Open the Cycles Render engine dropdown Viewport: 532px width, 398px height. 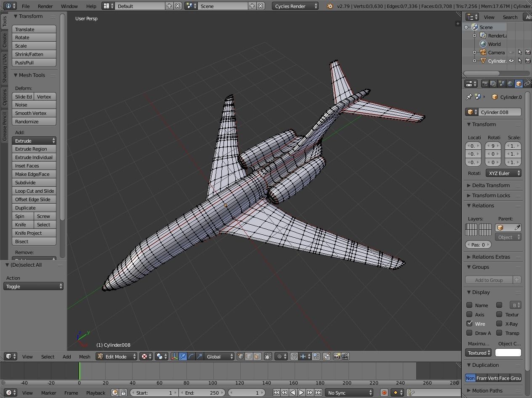click(x=295, y=6)
